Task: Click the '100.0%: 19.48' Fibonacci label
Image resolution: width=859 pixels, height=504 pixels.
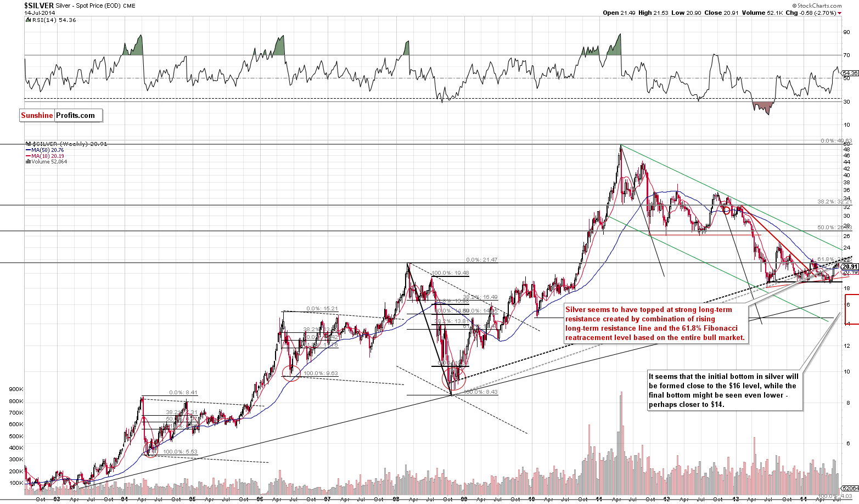Action: tap(451, 273)
